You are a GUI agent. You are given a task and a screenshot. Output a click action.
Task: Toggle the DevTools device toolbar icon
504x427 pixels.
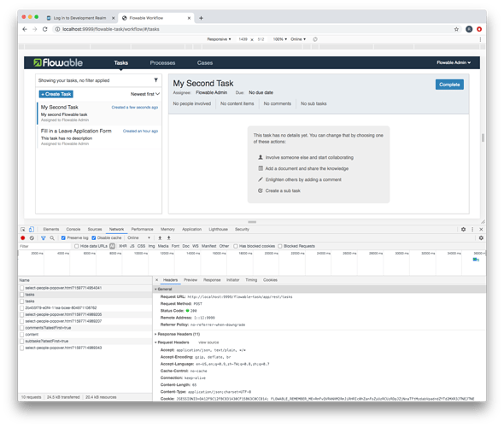31,229
